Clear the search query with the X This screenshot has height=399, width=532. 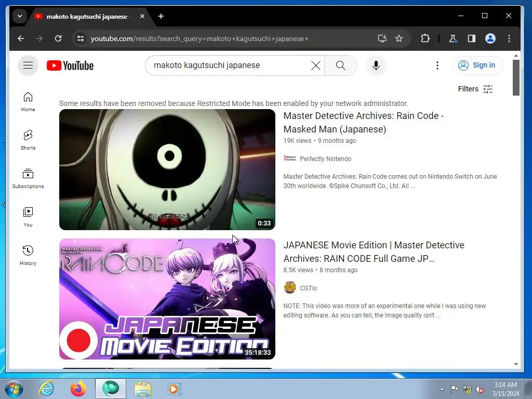click(x=315, y=65)
